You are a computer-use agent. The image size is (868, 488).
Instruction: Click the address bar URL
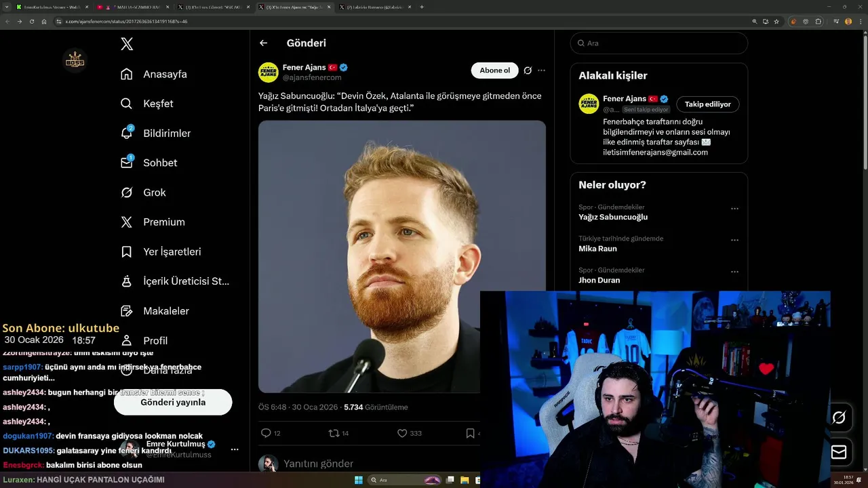(x=126, y=22)
